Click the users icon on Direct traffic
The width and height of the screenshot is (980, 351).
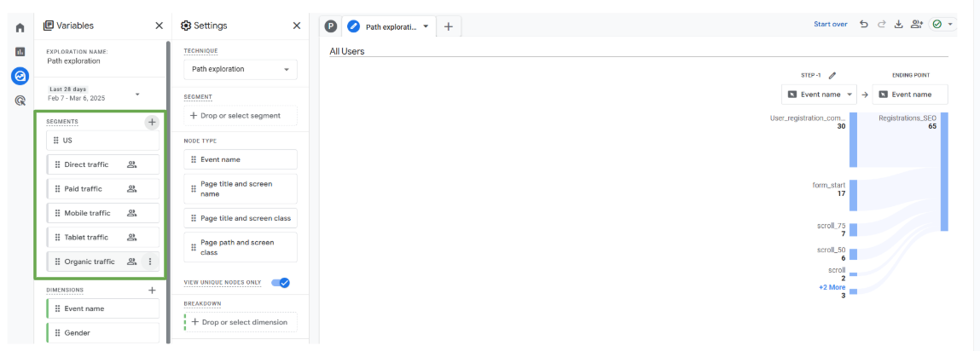pos(131,165)
